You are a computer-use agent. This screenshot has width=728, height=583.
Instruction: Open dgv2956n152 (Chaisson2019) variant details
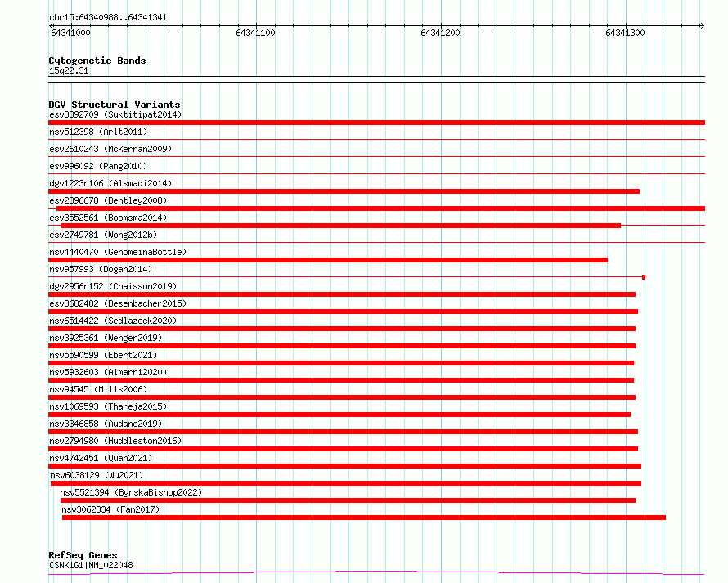pos(113,286)
